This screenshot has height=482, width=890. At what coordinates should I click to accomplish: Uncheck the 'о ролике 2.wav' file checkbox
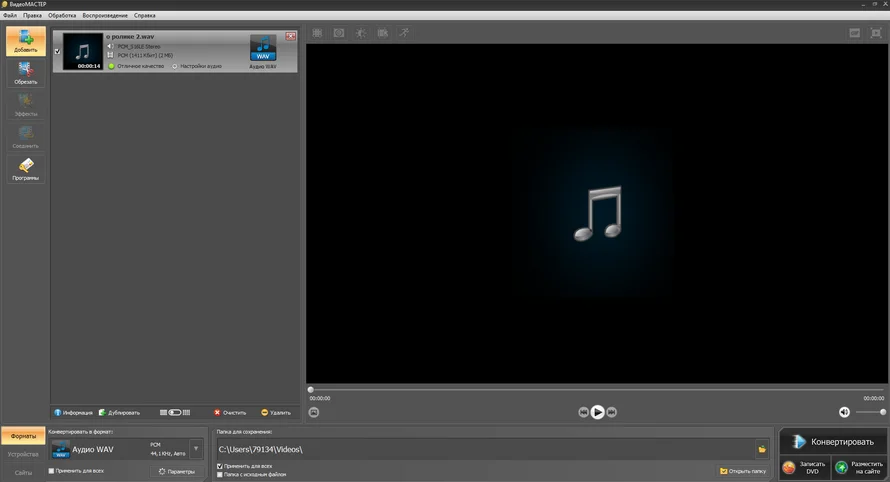pyautogui.click(x=56, y=52)
